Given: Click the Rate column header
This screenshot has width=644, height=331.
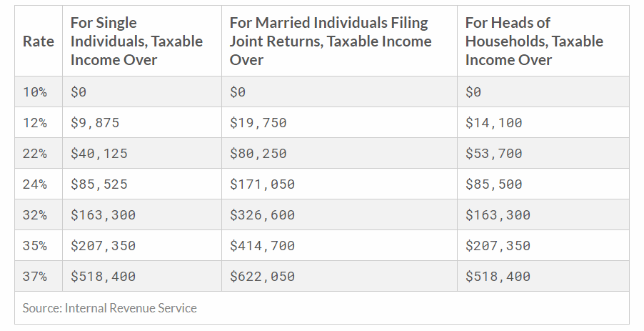Looking at the screenshot, I should [38, 41].
